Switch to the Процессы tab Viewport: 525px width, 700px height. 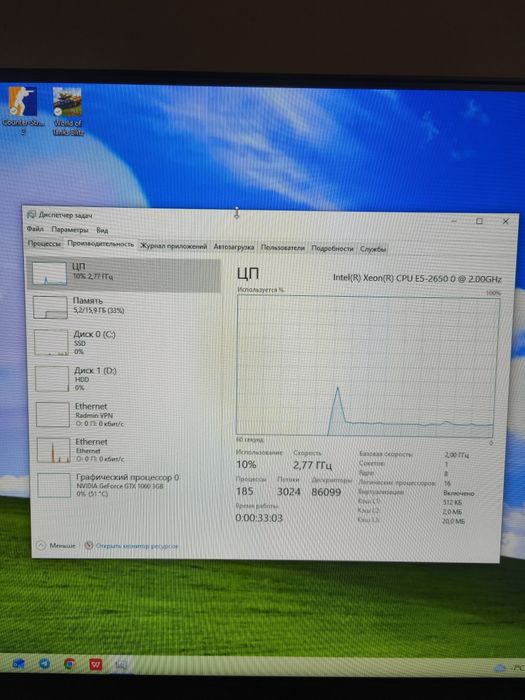pyautogui.click(x=44, y=244)
